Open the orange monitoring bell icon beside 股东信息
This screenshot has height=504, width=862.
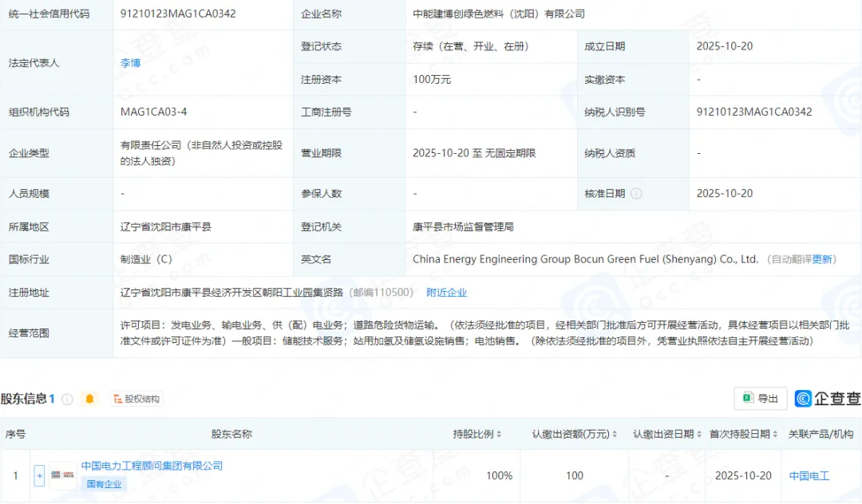coord(89,399)
